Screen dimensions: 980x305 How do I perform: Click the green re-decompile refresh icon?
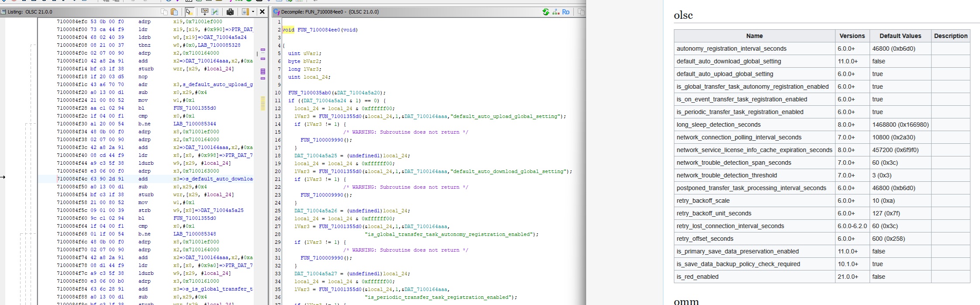click(x=545, y=12)
